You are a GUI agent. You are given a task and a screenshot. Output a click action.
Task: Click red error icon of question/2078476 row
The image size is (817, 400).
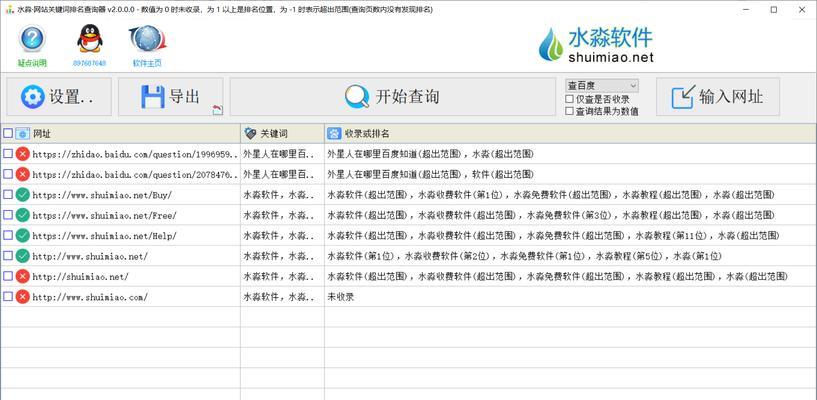(x=22, y=174)
